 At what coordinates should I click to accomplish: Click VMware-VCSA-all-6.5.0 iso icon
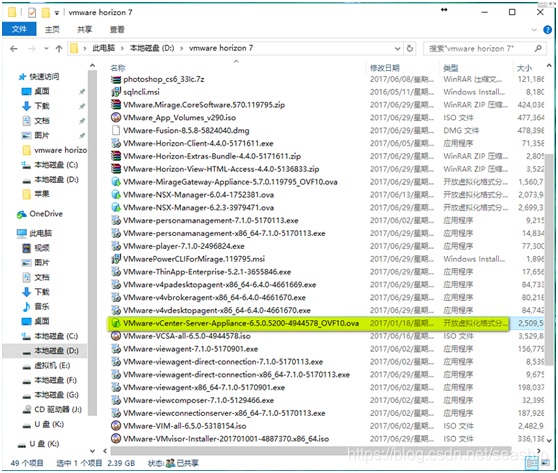tap(116, 336)
